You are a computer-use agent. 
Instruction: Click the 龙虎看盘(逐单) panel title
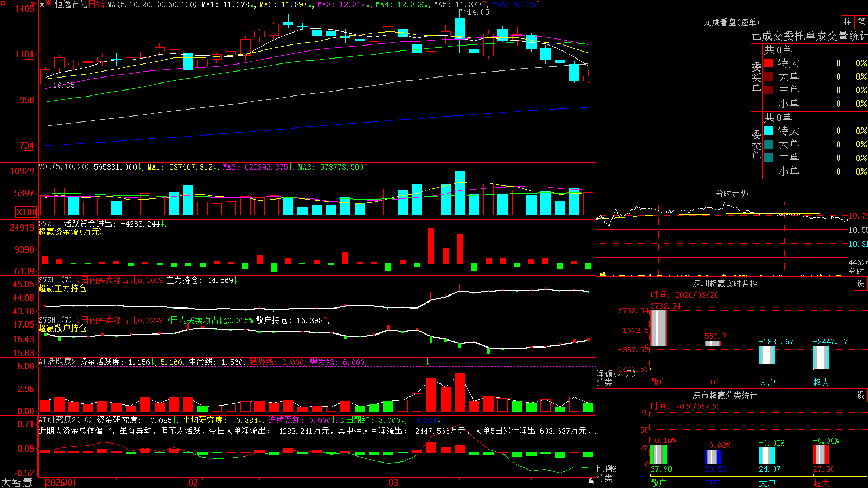coord(731,22)
